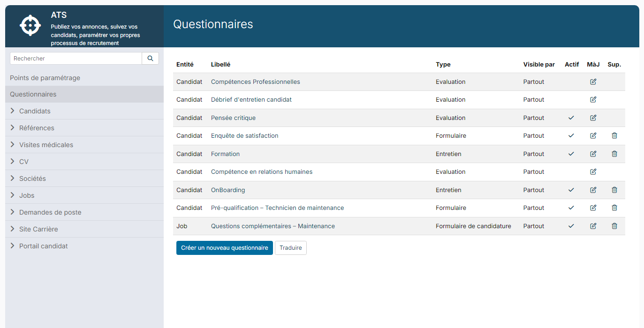
Task: Click the Rechercher search field
Action: point(76,59)
